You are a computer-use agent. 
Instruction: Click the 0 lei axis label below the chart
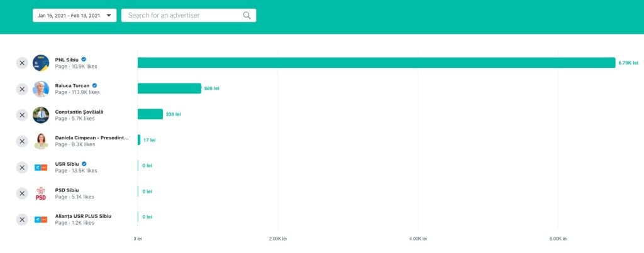click(x=138, y=239)
